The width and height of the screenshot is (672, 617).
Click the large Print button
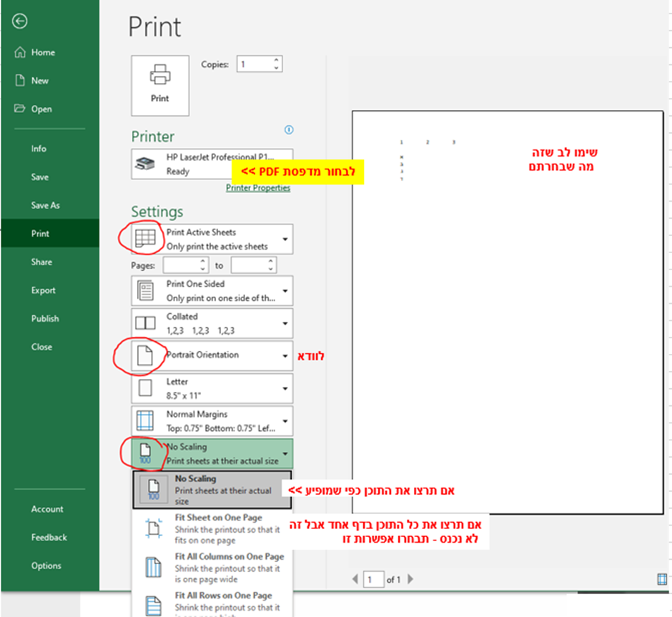pos(160,85)
